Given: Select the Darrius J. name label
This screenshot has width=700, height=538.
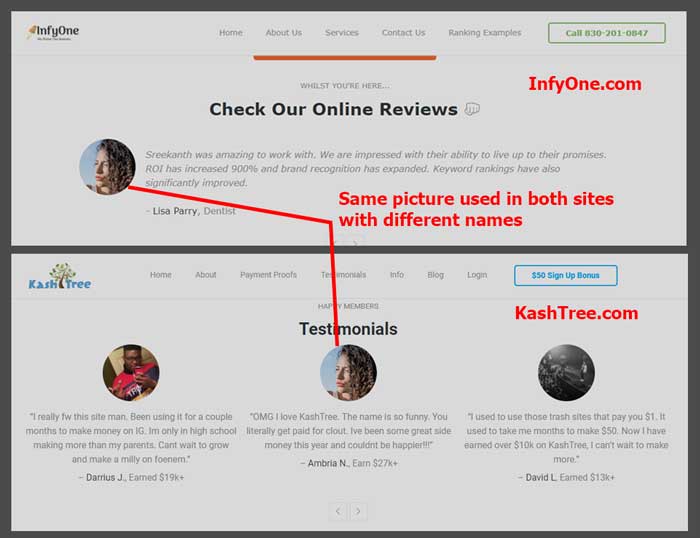Looking at the screenshot, I should tap(105, 477).
